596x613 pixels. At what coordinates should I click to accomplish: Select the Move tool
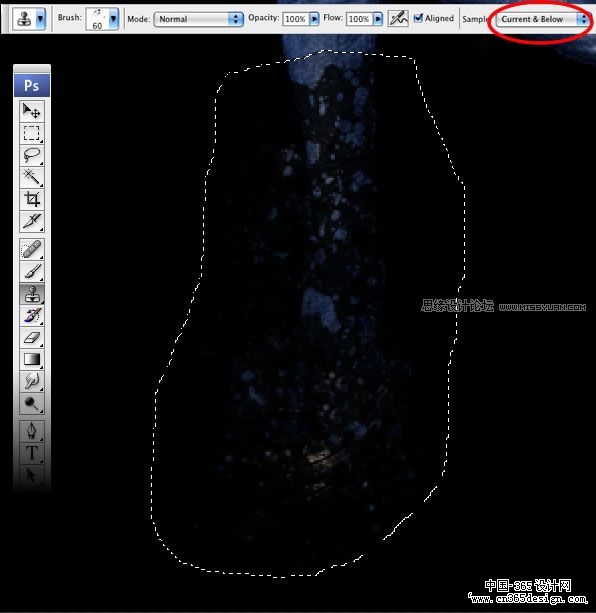point(32,111)
